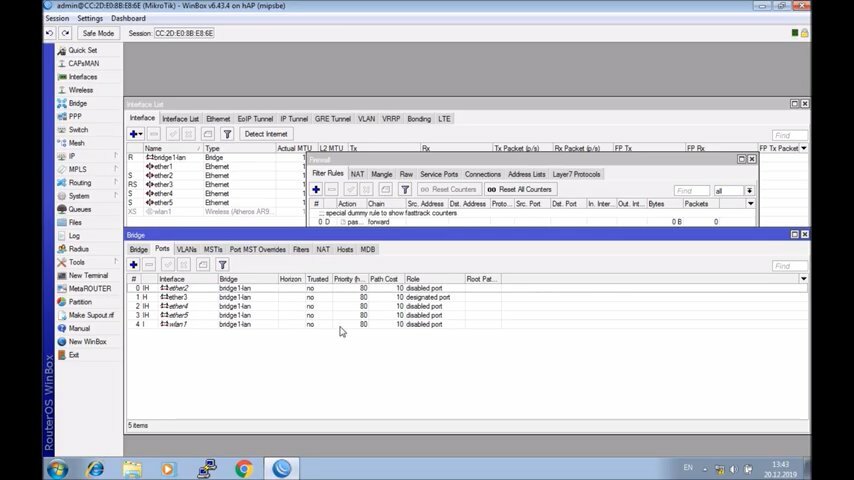This screenshot has height=480, width=854.
Task: Click the Session address field
Action: coord(184,33)
